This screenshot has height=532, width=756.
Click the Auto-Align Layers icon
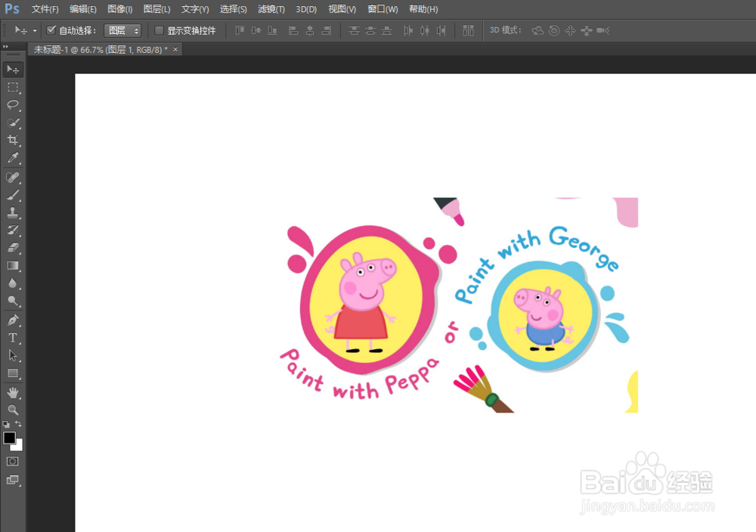click(x=468, y=31)
